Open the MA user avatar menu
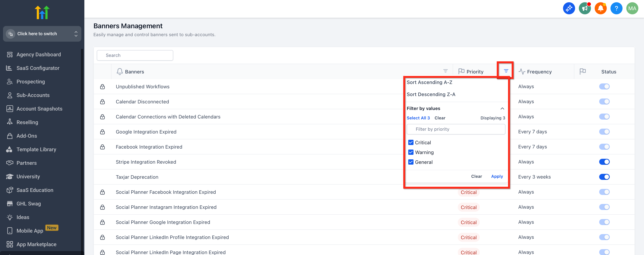This screenshot has width=644, height=255. coord(632,8)
